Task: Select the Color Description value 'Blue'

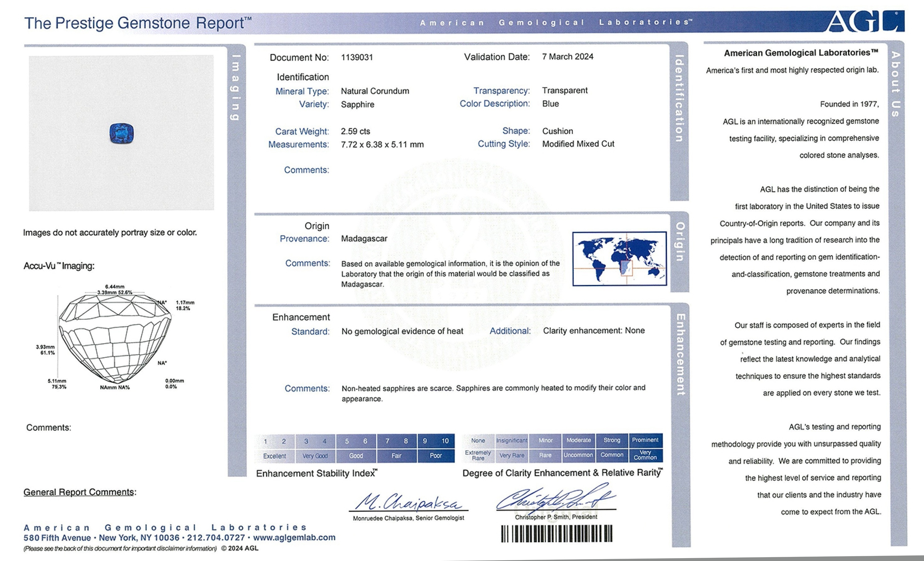Action: (551, 104)
